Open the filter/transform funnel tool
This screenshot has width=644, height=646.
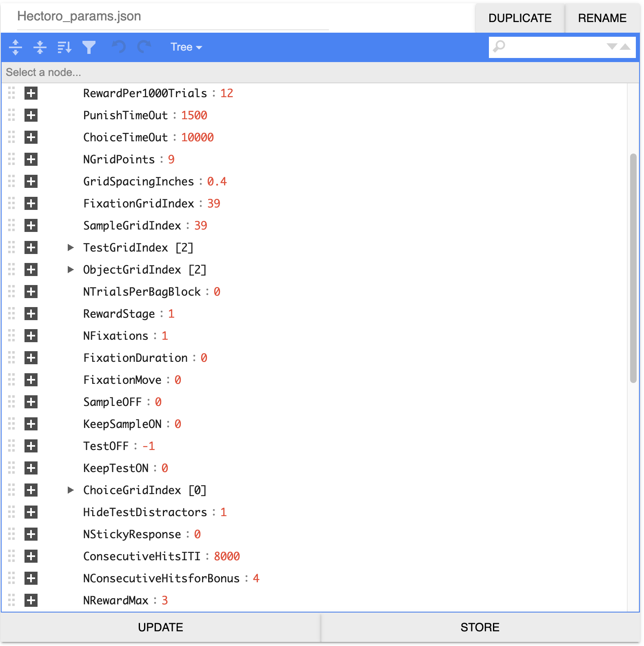click(89, 47)
